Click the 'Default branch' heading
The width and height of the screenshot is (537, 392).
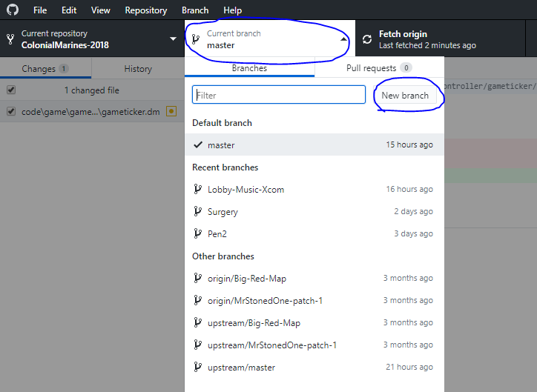click(223, 123)
